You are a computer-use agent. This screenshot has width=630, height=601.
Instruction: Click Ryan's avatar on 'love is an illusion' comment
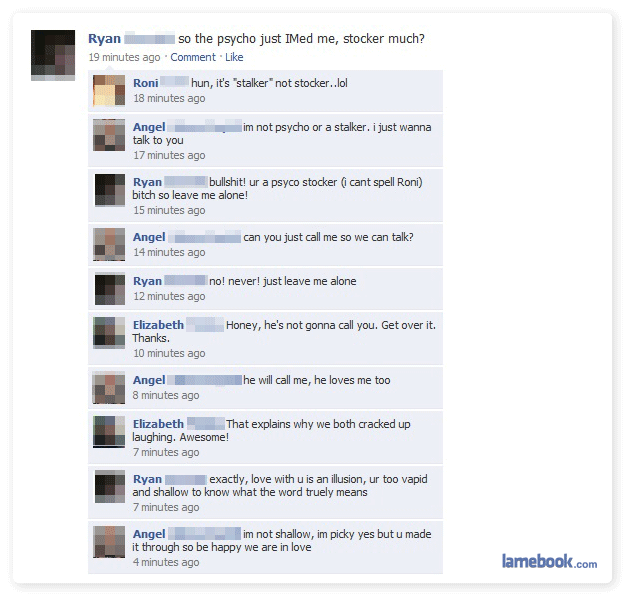click(110, 487)
